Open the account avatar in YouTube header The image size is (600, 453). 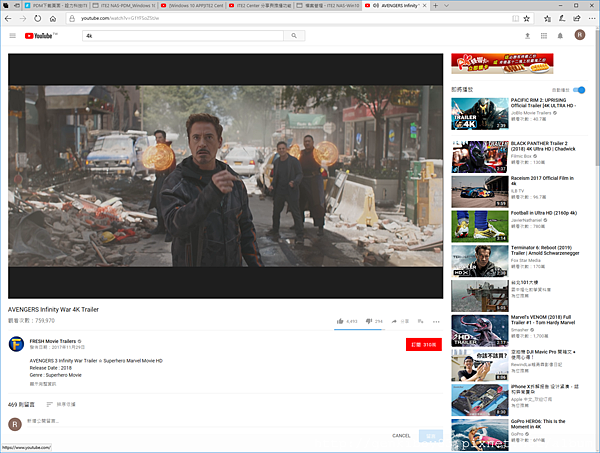580,35
